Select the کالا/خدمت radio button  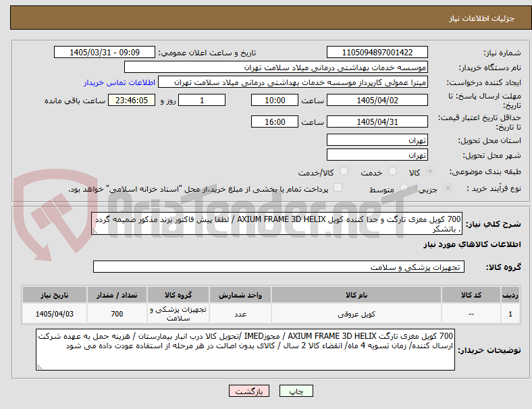(x=344, y=171)
